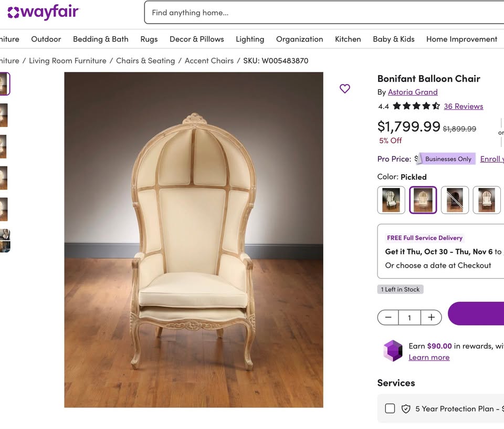The height and width of the screenshot is (429, 504).
Task: Save chair to favorites with heart icon
Action: (x=344, y=89)
